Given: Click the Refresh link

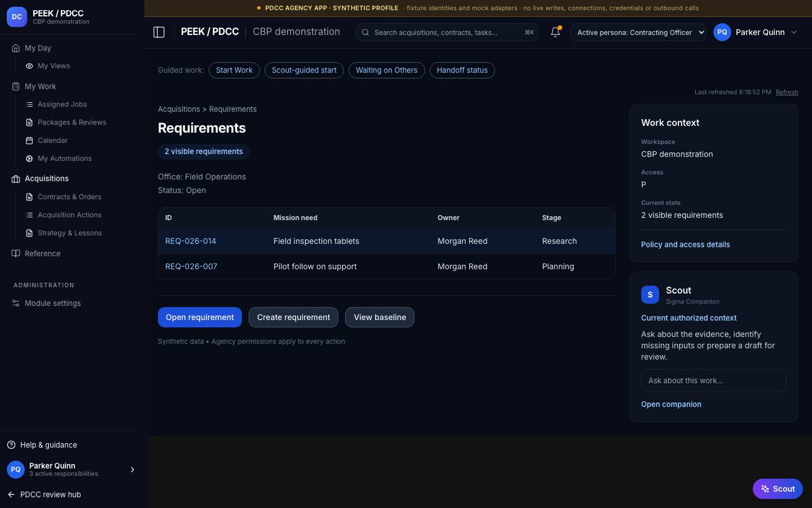Looking at the screenshot, I should coord(787,92).
